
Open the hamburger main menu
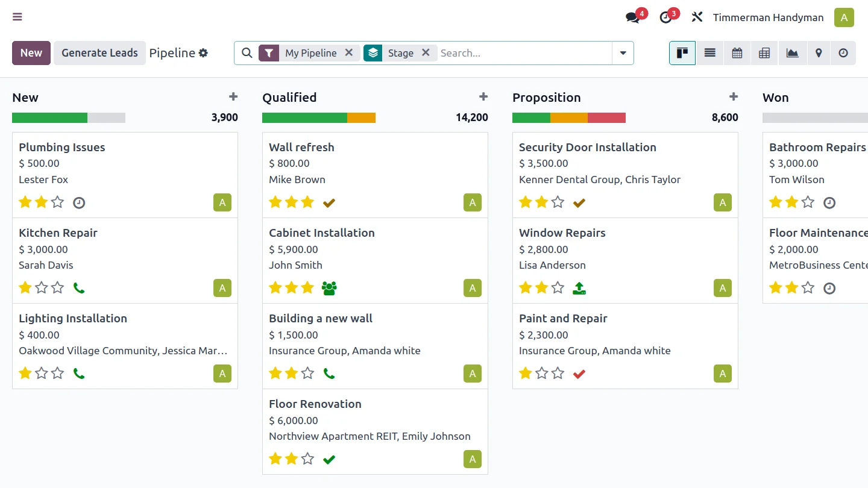pyautogui.click(x=17, y=17)
